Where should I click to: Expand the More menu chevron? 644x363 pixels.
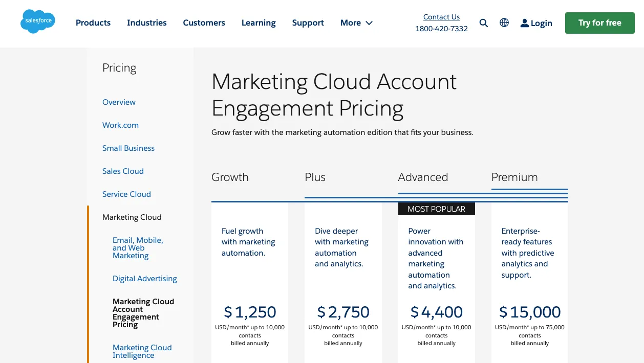coord(369,23)
